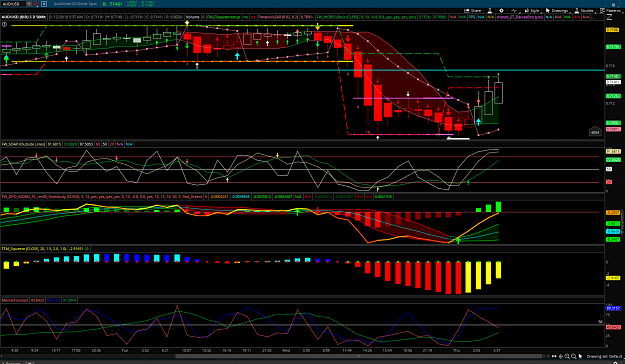Screen dimensions: 625x364
Task: Click the pink price axis label
Action: (613, 129)
